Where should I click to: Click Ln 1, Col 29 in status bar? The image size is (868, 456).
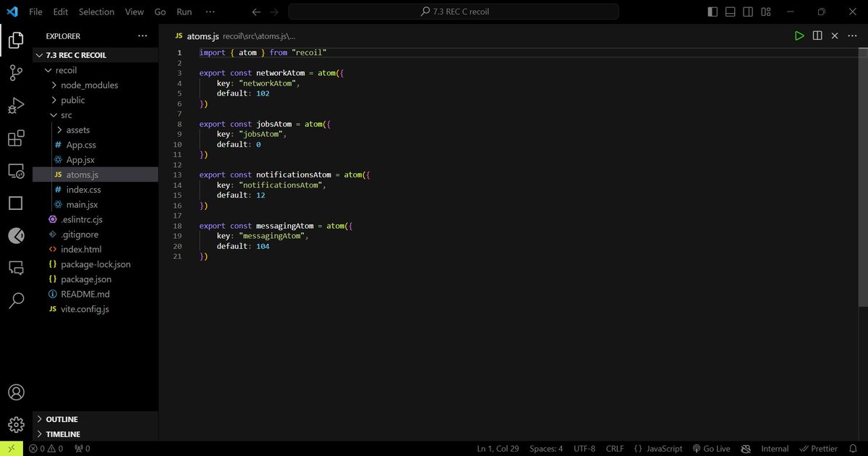[498, 449]
